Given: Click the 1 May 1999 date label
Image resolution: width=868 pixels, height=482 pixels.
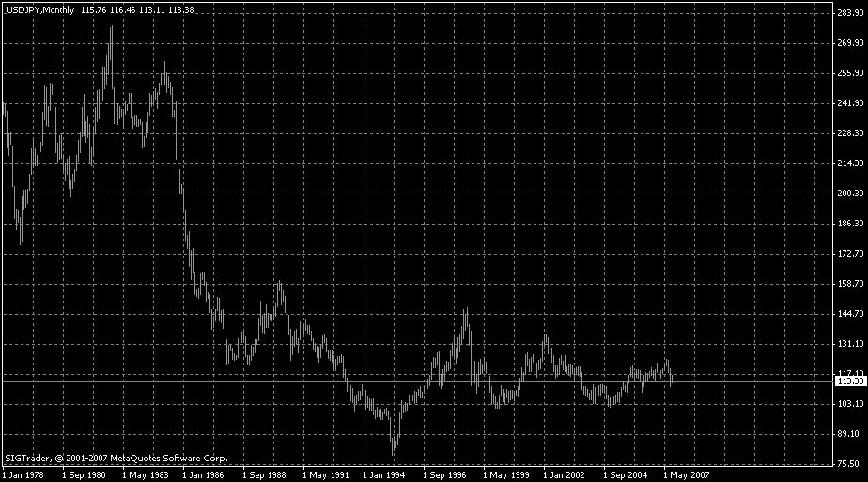Looking at the screenshot, I should 505,474.
